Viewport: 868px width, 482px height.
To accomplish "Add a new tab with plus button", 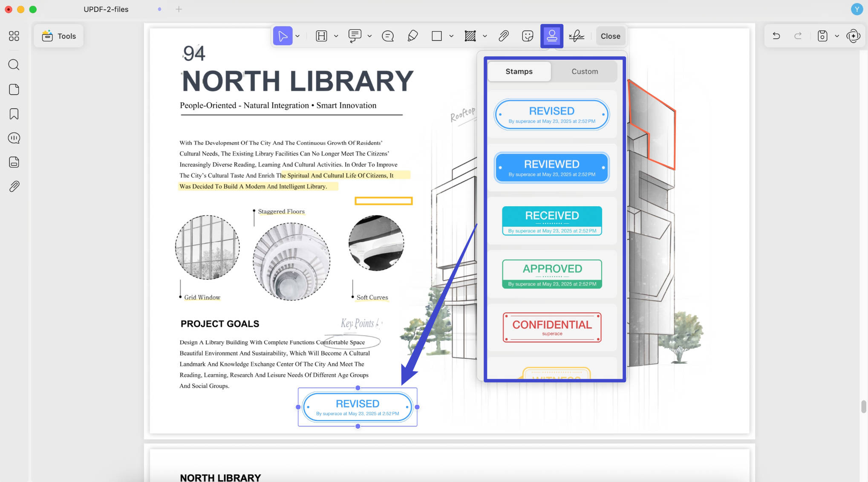I will pos(179,9).
